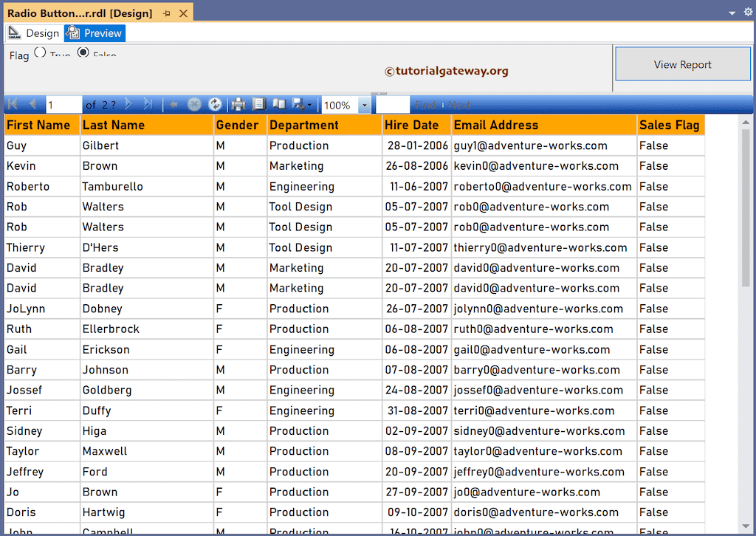The height and width of the screenshot is (536, 756).
Task: Select the False radio button for Flag
Action: [x=83, y=53]
